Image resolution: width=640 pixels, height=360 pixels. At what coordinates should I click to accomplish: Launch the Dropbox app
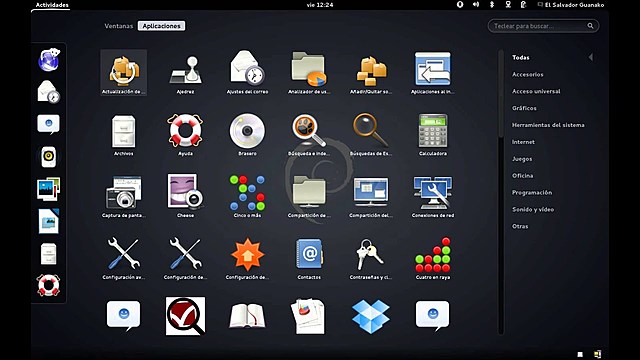[x=371, y=316]
